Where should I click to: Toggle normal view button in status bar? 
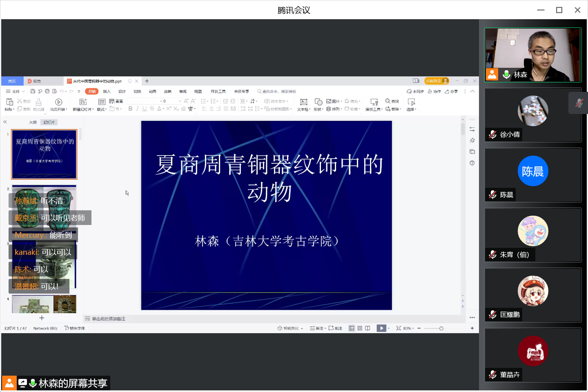pos(352,328)
